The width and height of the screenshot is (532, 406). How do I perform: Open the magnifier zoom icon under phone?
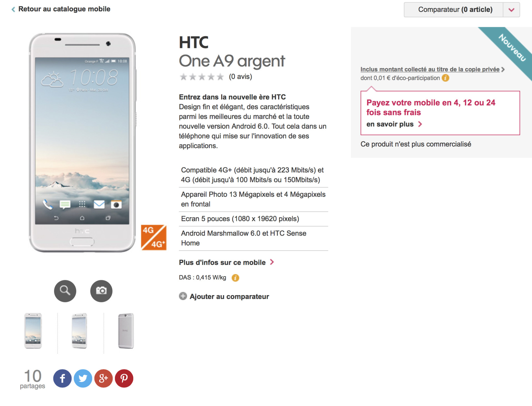(65, 291)
